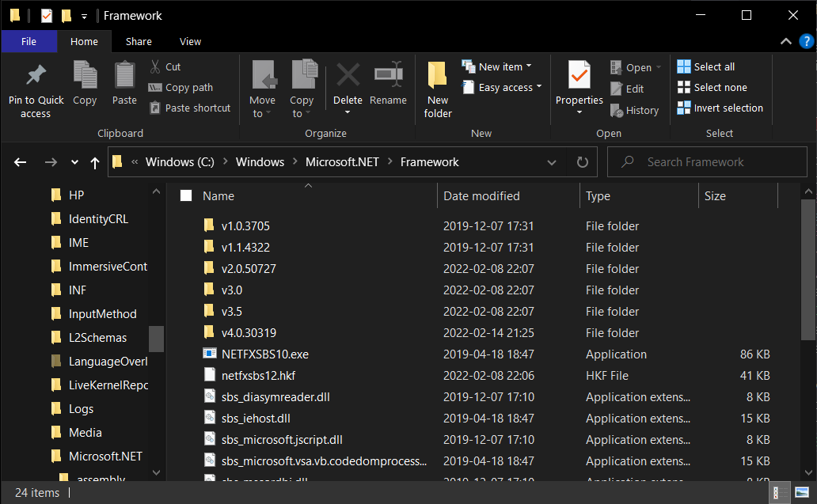
Task: Click the Rename icon
Action: (x=389, y=74)
